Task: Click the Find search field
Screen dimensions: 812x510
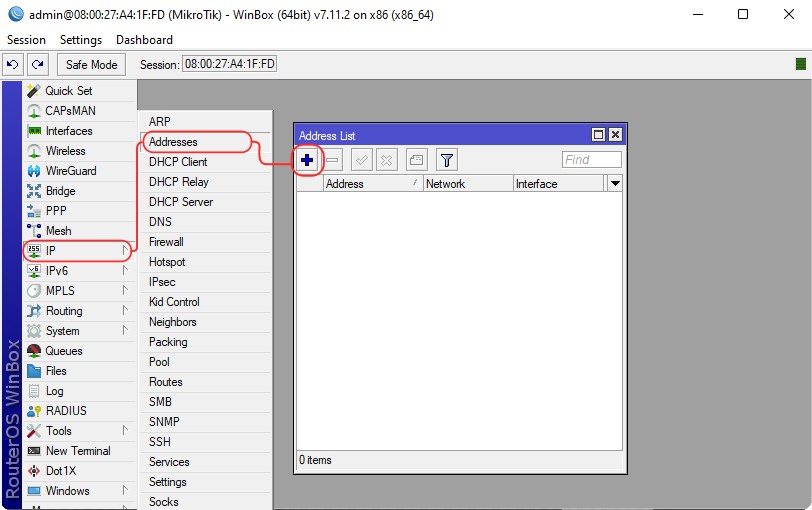Action: (591, 160)
